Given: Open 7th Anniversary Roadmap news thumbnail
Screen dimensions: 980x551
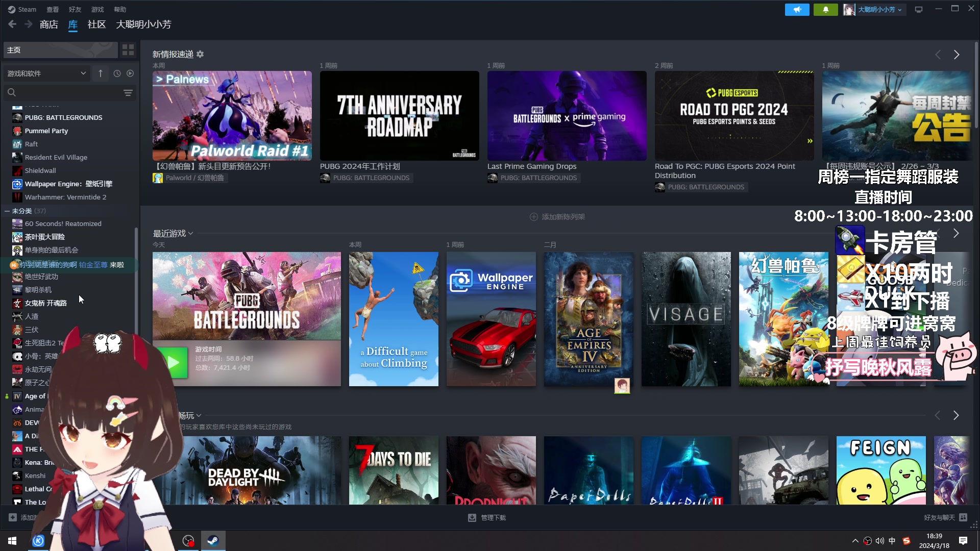Looking at the screenshot, I should [400, 116].
